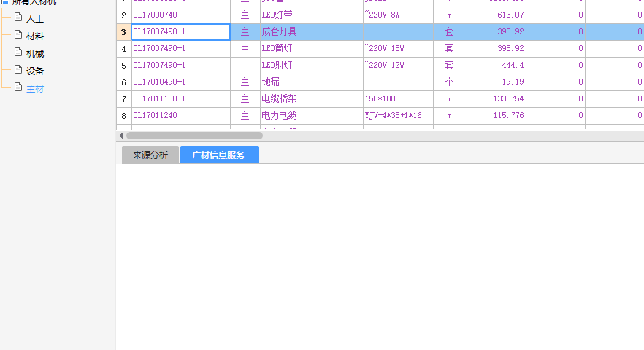This screenshot has height=350, width=644.
Task: Click quantity value 613.07
Action: pyautogui.click(x=497, y=15)
